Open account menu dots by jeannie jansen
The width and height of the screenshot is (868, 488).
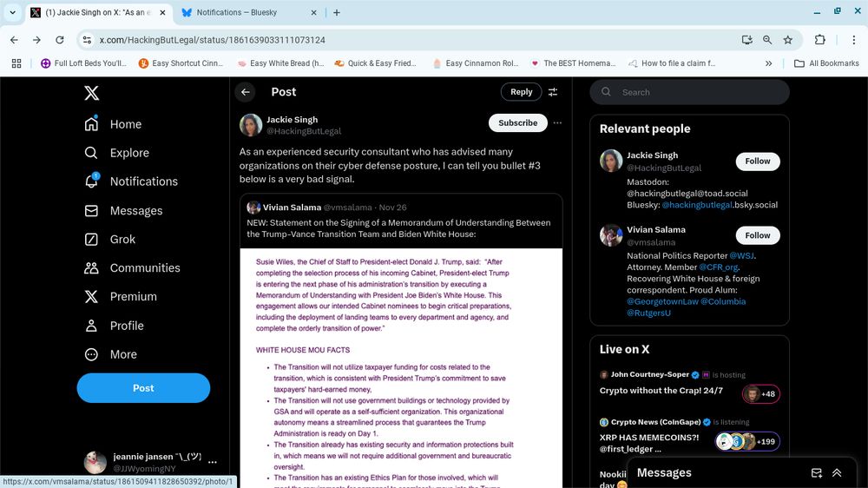coord(213,462)
